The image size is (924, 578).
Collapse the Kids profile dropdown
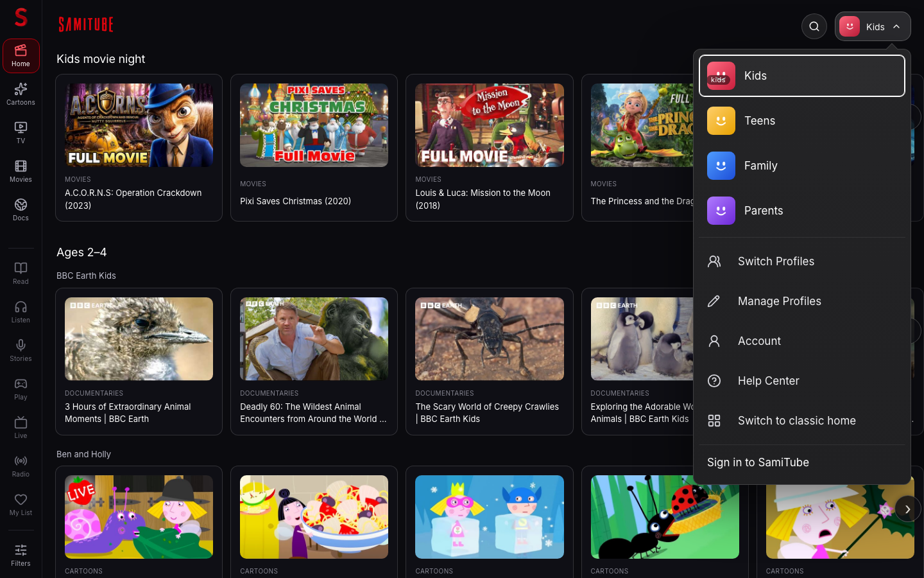[x=873, y=26]
